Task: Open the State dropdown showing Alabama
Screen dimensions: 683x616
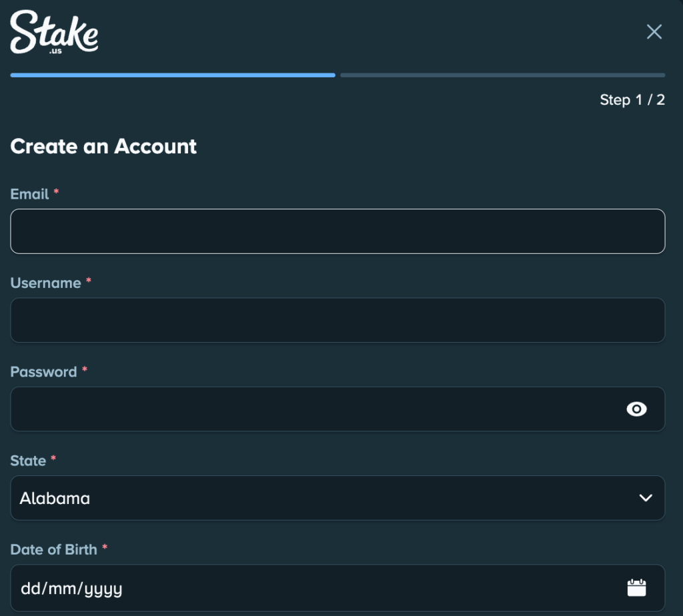Action: [337, 498]
